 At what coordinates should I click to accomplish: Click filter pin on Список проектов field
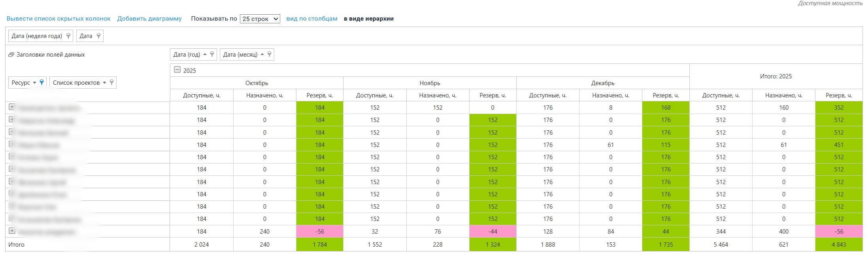112,82
